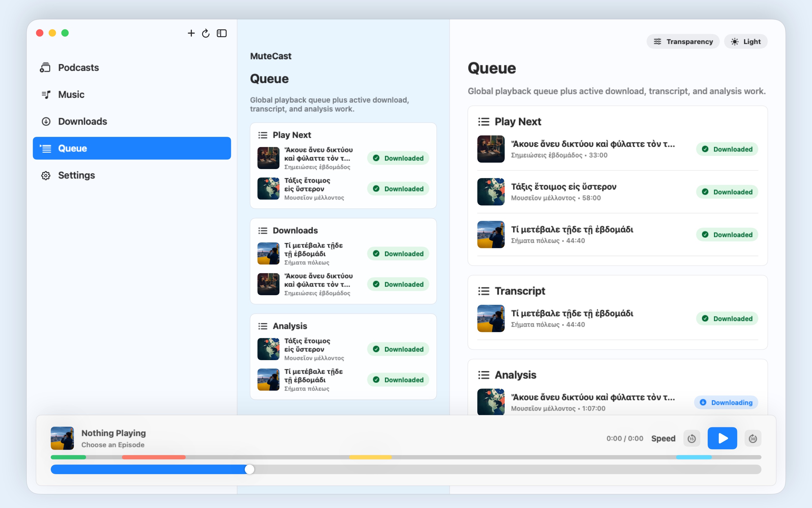
Task: Skip forward 30 seconds
Action: [x=753, y=438]
